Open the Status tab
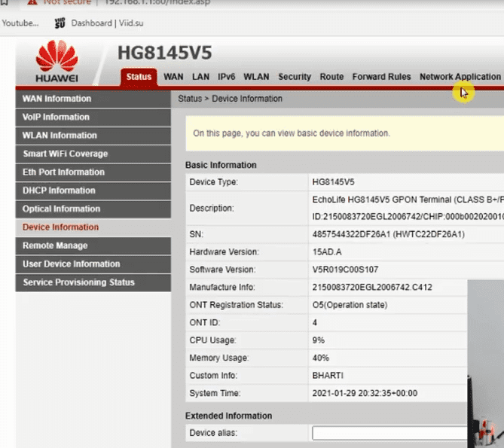Image resolution: width=504 pixels, height=448 pixels. point(139,77)
